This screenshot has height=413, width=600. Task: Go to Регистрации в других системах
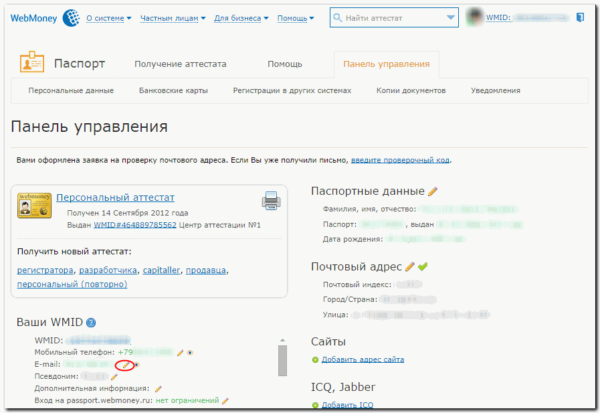click(x=292, y=91)
